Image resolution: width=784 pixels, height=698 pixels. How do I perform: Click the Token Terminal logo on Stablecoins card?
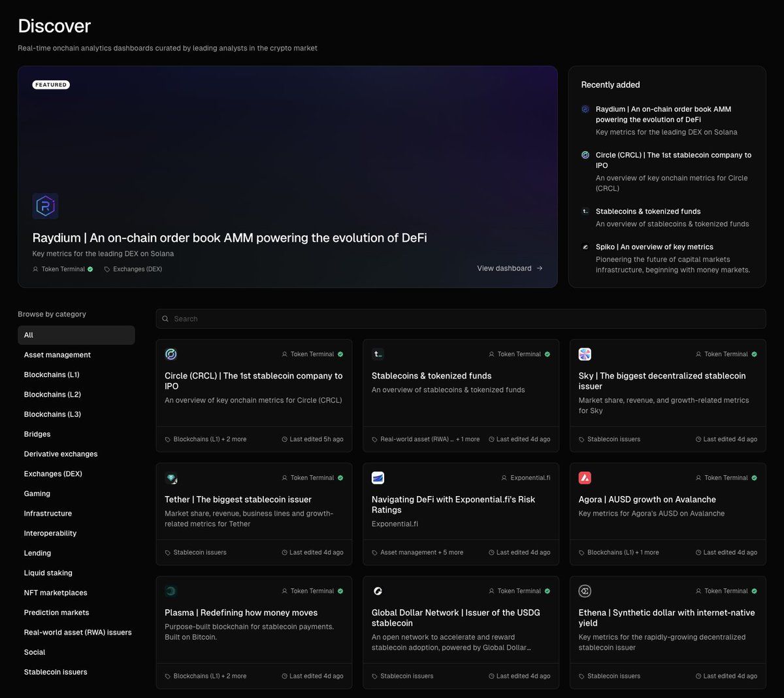[378, 354]
